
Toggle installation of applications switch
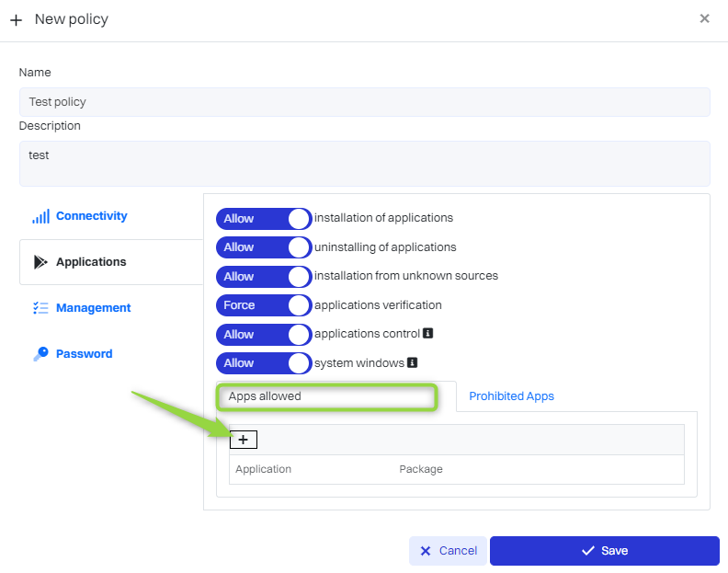pyautogui.click(x=264, y=219)
